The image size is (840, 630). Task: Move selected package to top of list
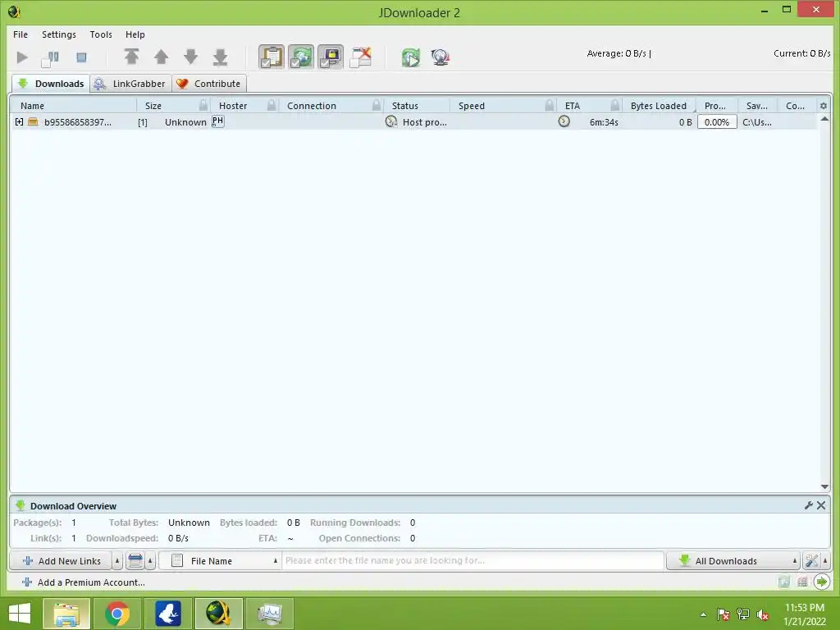pos(131,57)
